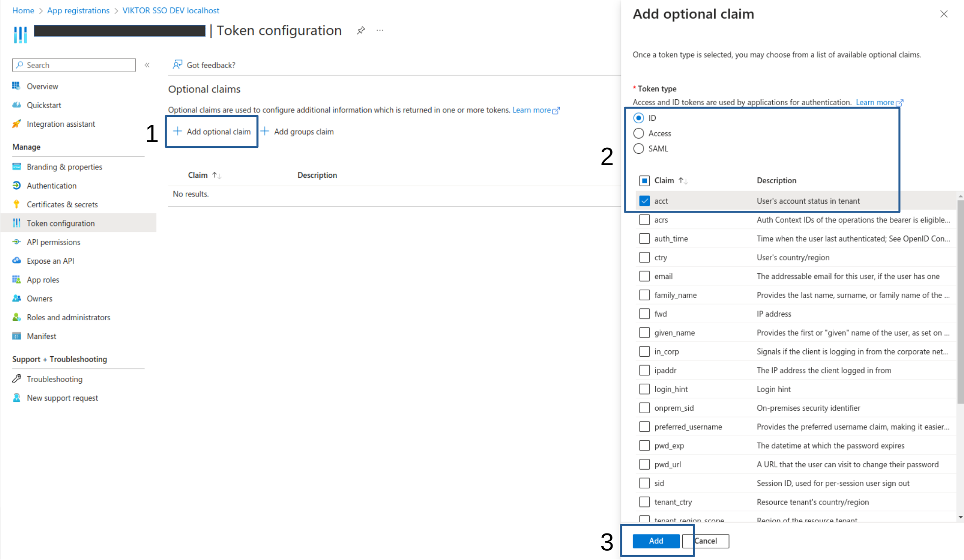Viewport: 964px width, 560px height.
Task: Check the email claim checkbox
Action: [x=644, y=276]
